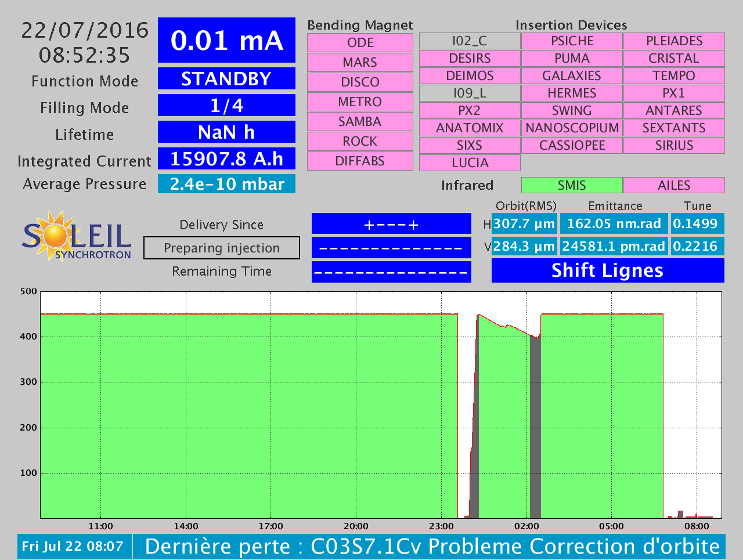Click the DESIRS insertion device
The image size is (743, 560).
(x=470, y=59)
